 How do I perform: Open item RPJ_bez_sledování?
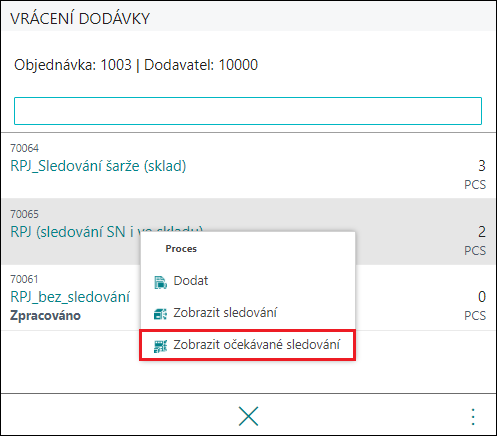[x=70, y=297]
